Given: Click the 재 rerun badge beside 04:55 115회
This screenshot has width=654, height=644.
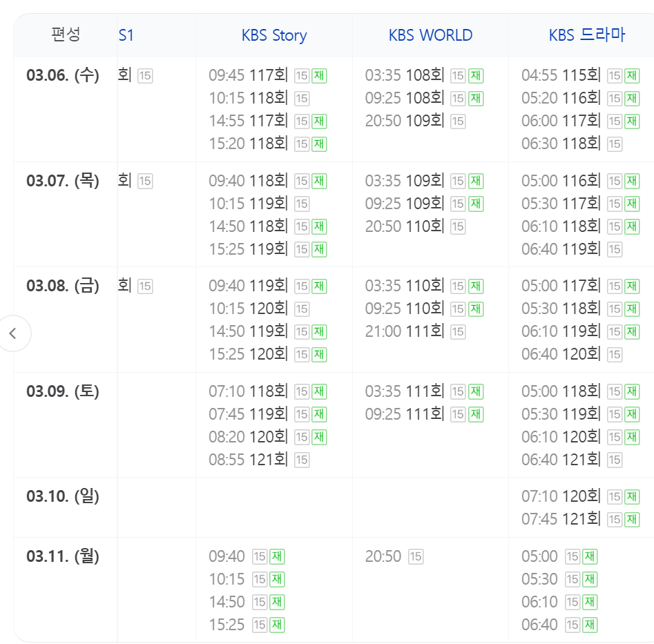Looking at the screenshot, I should pyautogui.click(x=632, y=76).
